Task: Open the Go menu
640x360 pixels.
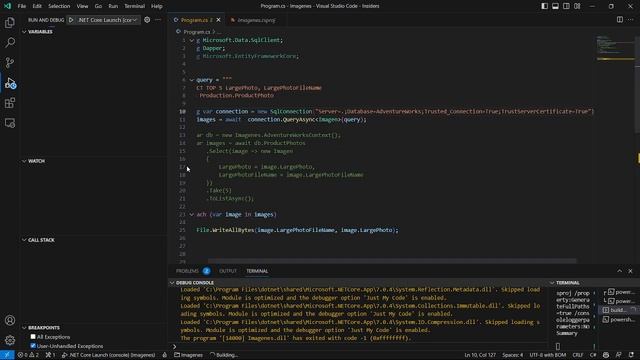Action: (x=98, y=6)
